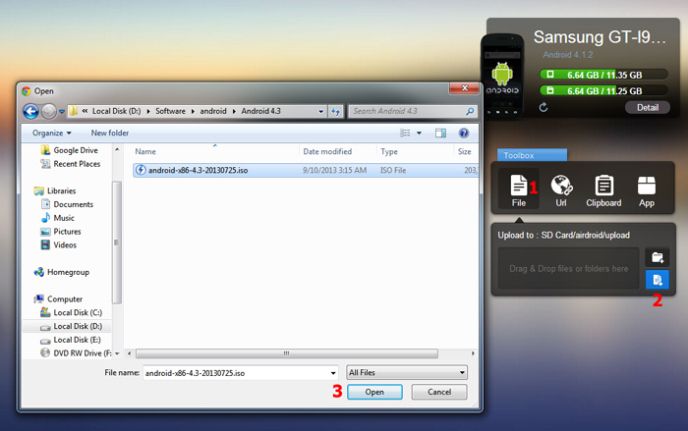Switch to the Toolbox tab
The image size is (688, 431).
[532, 155]
